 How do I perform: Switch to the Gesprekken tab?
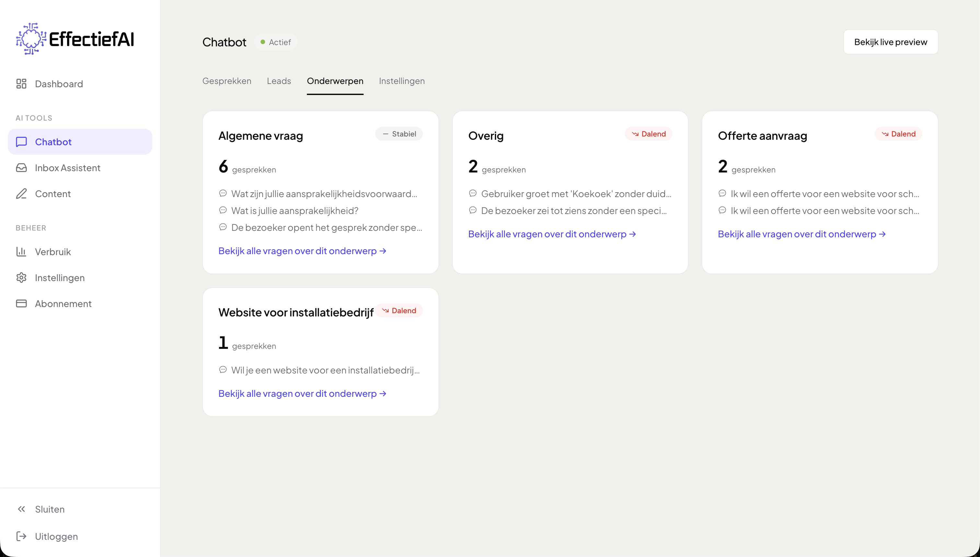[227, 81]
